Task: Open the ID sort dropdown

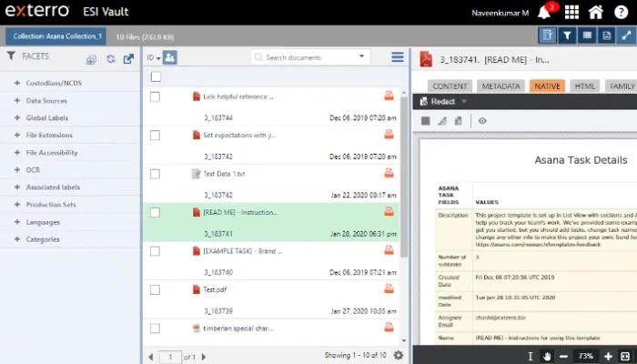Action: [153, 57]
